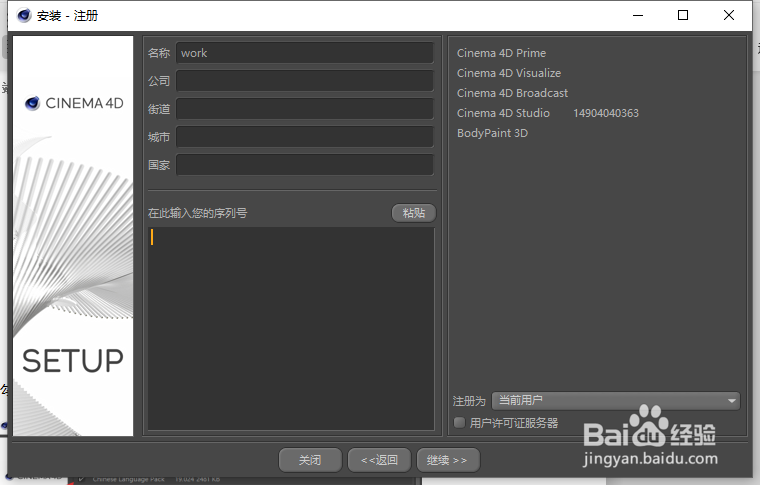Click the 粘贴 paste button

coord(413,213)
